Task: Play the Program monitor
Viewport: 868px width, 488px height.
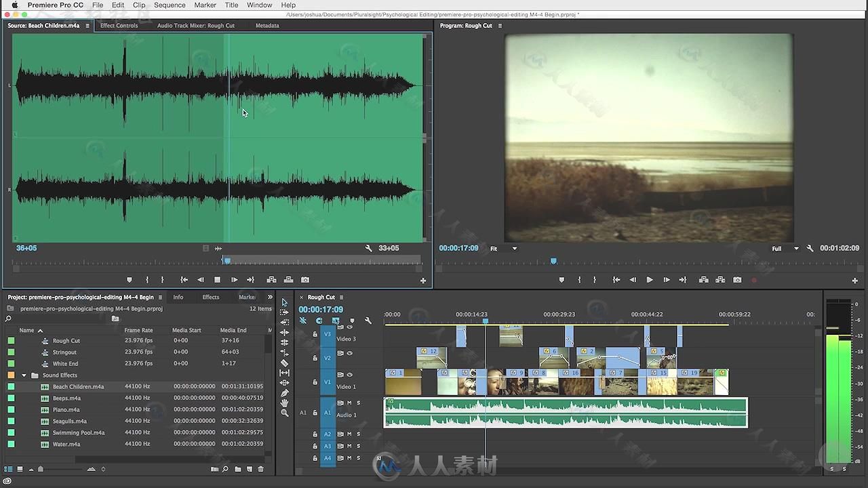Action: (x=650, y=280)
